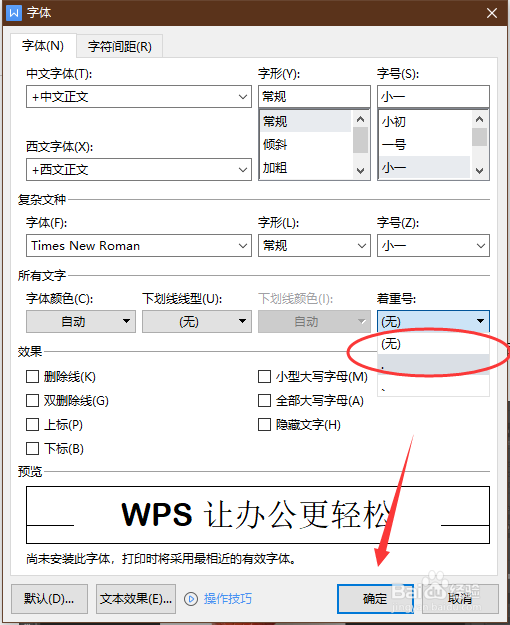
Task: Select 倾斜 in the 字形 list
Action: coord(305,145)
